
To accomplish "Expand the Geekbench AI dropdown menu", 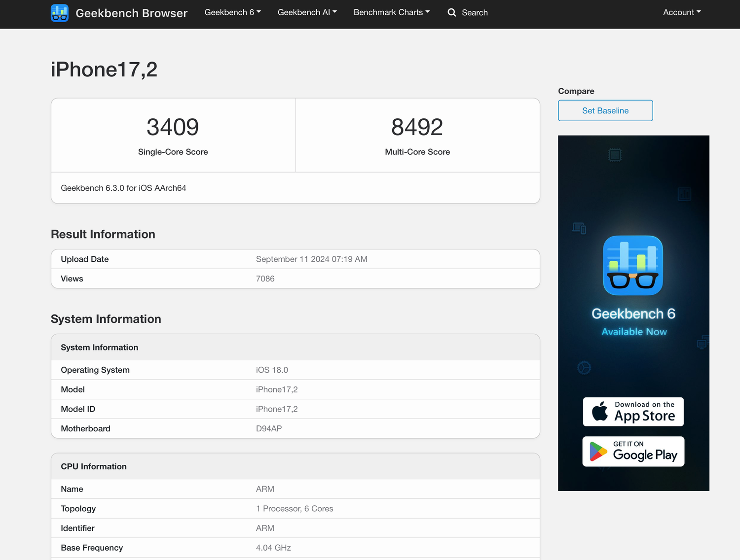I will (x=307, y=12).
